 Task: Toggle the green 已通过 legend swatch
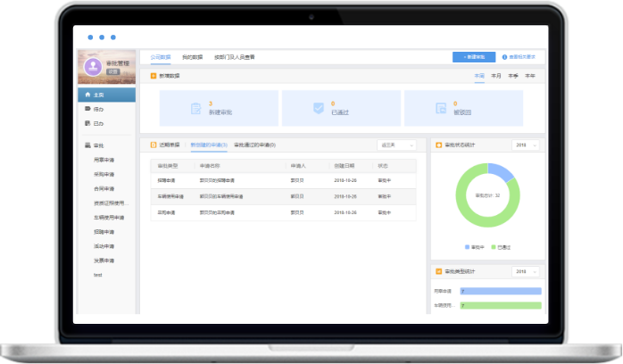[x=494, y=247]
